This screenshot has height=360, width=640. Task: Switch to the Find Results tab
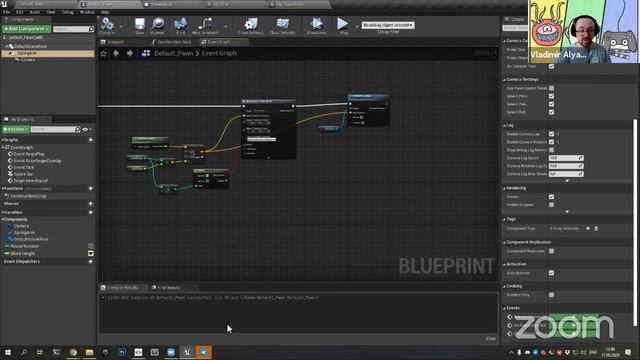[169, 288]
